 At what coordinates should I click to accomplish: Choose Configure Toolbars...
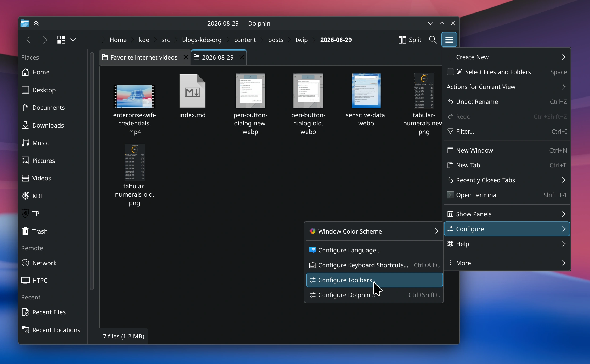pos(374,280)
